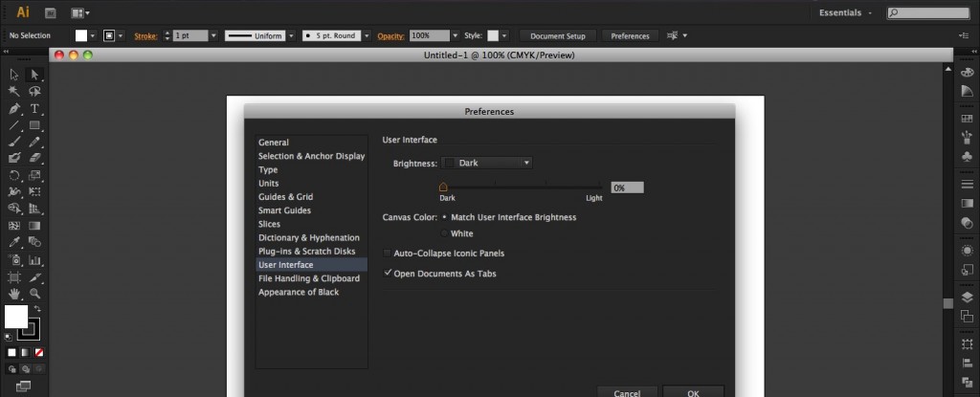Select the Eraser tool

35,158
